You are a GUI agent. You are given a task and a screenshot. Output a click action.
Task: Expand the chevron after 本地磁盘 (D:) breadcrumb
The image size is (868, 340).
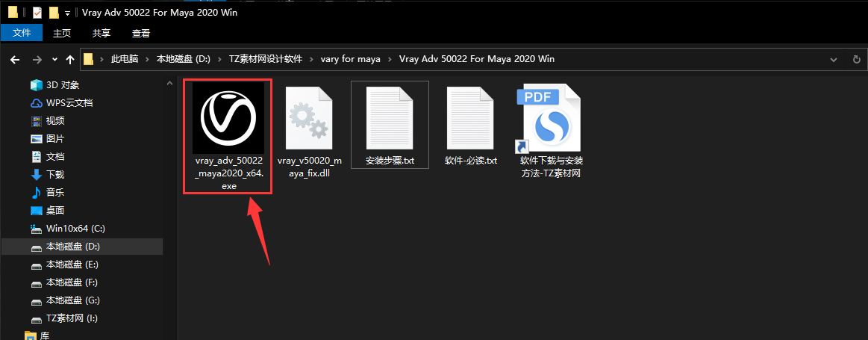(219, 59)
